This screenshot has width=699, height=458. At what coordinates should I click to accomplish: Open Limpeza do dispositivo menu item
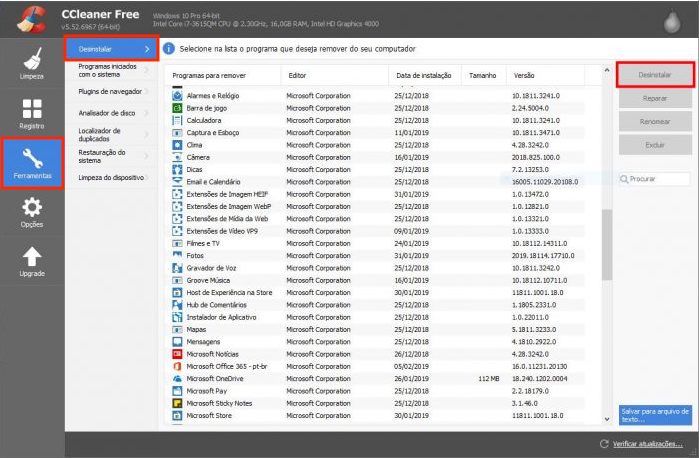111,177
